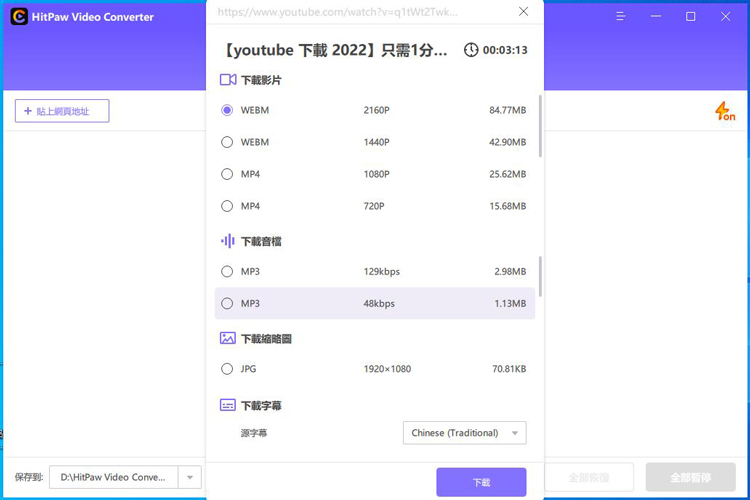
Task: Click the 源字幕 source subtitle label
Action: [x=254, y=433]
